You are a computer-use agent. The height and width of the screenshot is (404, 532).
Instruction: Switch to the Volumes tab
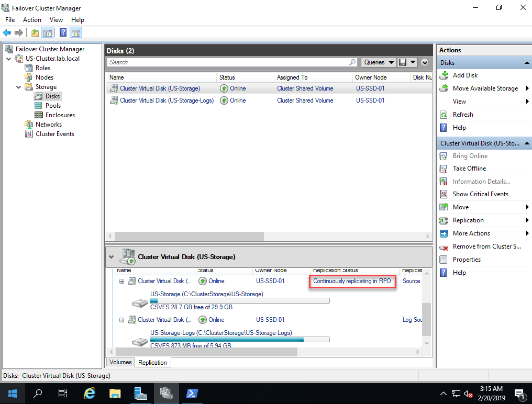coord(120,362)
